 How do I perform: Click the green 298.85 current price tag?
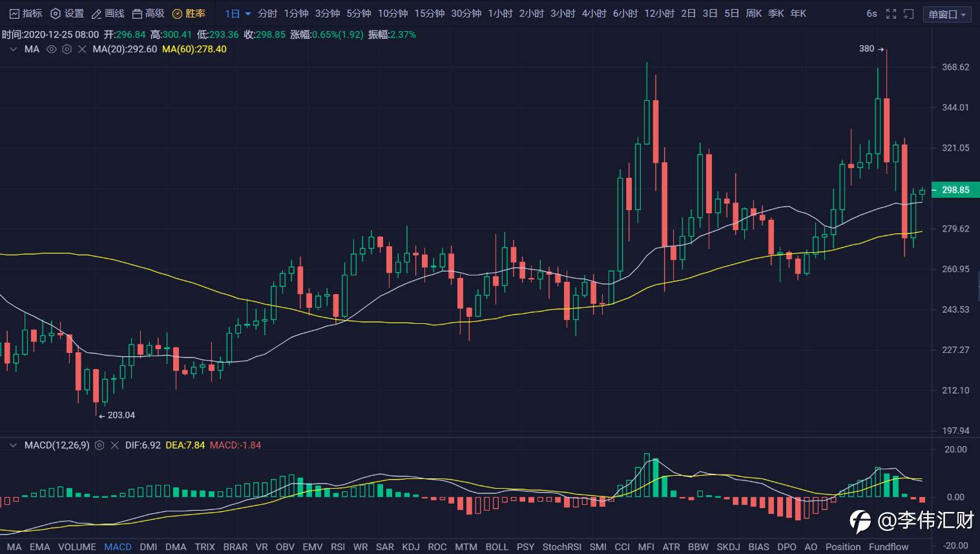click(x=955, y=190)
